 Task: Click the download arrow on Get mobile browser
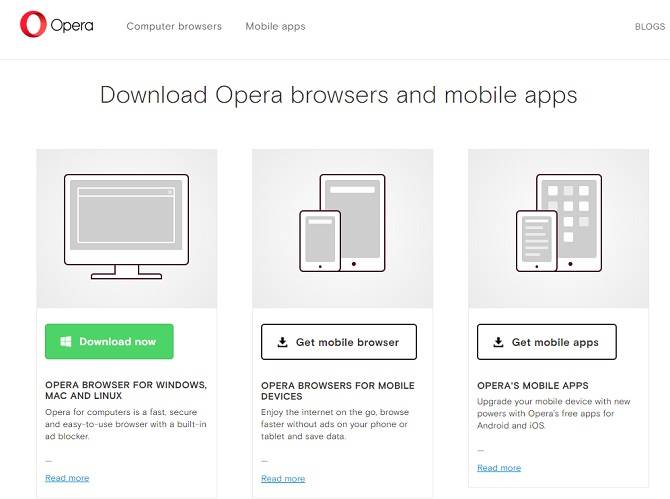tap(282, 342)
